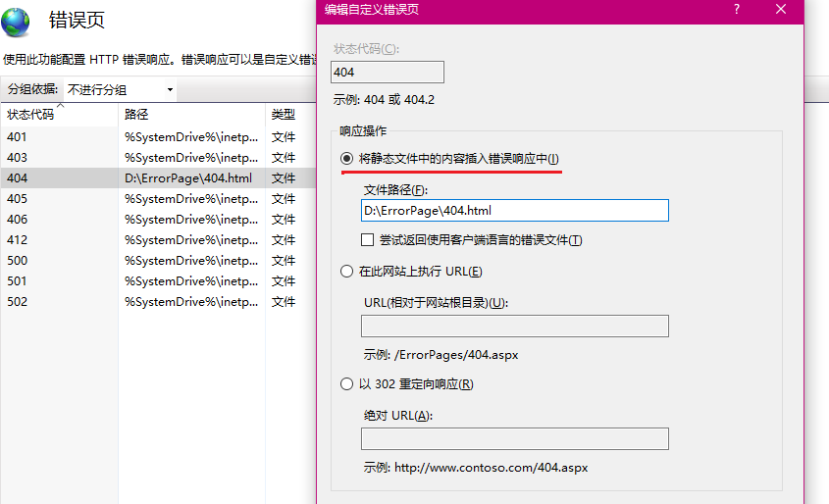829x504 pixels.
Task: Select the 501 status code row
Action: click(159, 281)
